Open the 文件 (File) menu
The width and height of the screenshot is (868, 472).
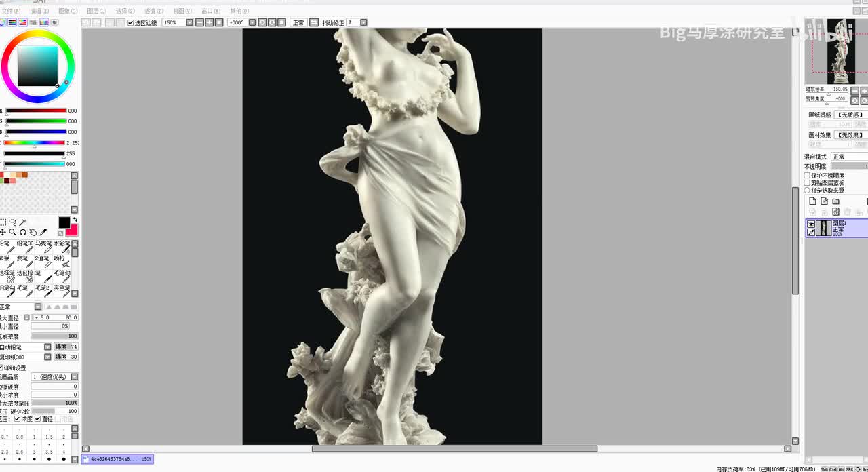[x=10, y=11]
